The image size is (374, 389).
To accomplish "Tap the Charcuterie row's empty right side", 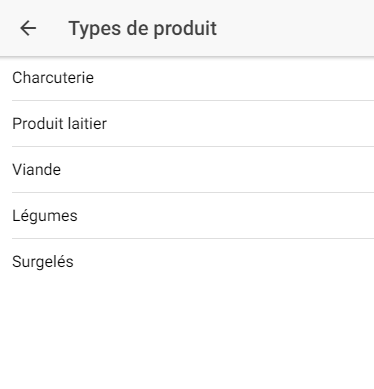I will tap(233, 78).
